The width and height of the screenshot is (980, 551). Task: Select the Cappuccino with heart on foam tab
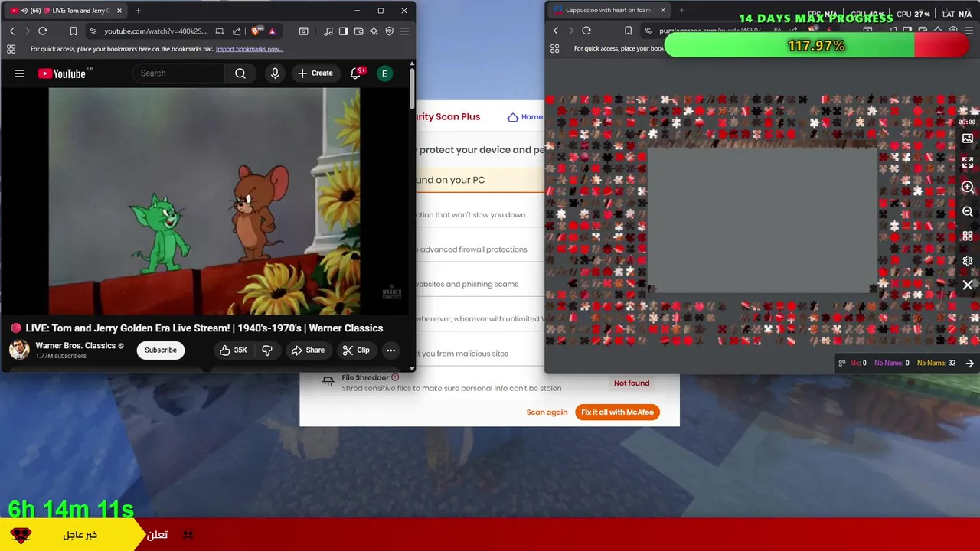coord(609,10)
